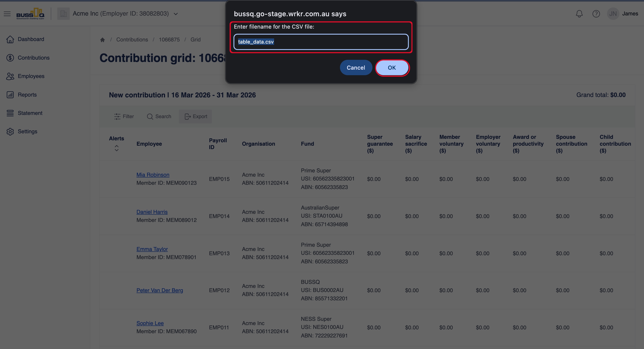Click Member ID: MEM090123 text
644x349 pixels.
[167, 183]
